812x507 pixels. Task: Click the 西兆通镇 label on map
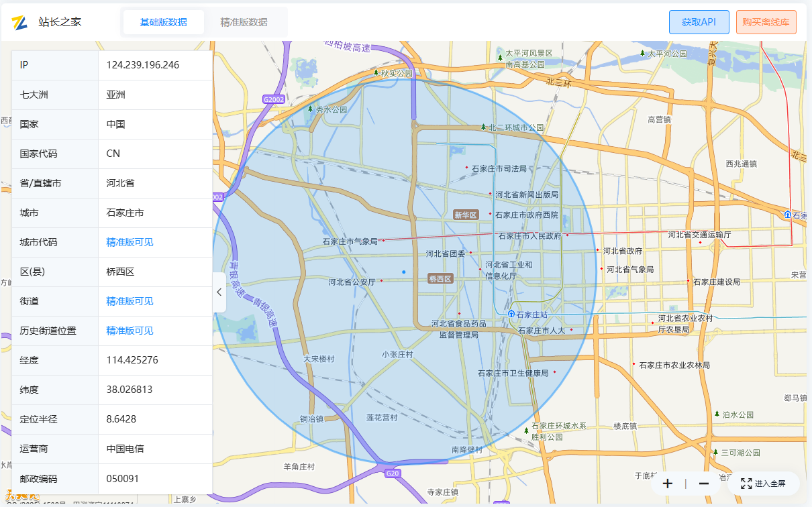tap(742, 163)
